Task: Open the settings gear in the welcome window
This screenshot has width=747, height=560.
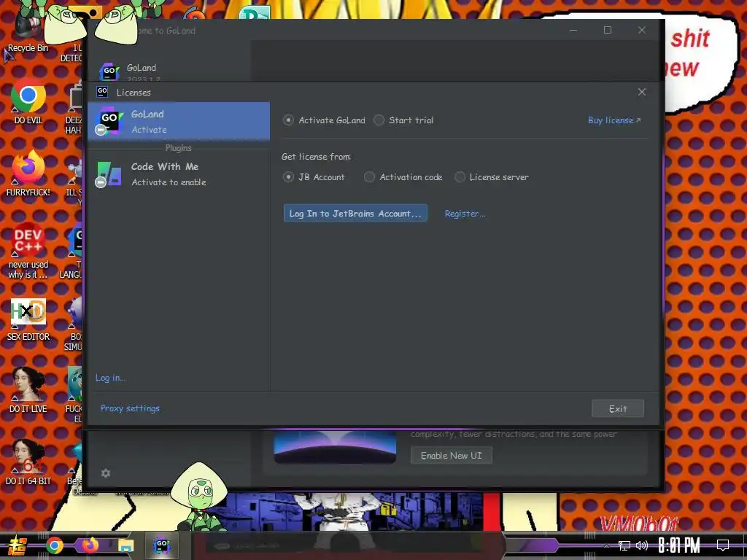Action: point(106,472)
